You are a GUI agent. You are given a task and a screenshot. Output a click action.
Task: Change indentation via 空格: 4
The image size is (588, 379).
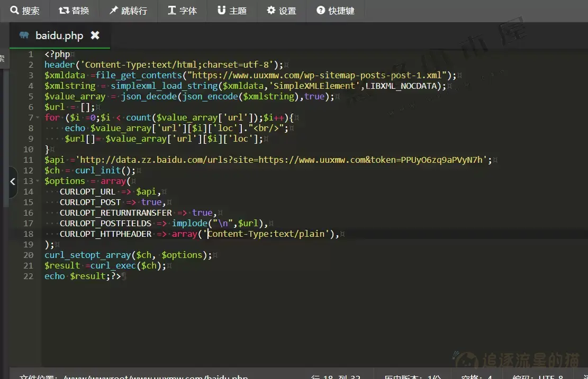tap(476, 376)
